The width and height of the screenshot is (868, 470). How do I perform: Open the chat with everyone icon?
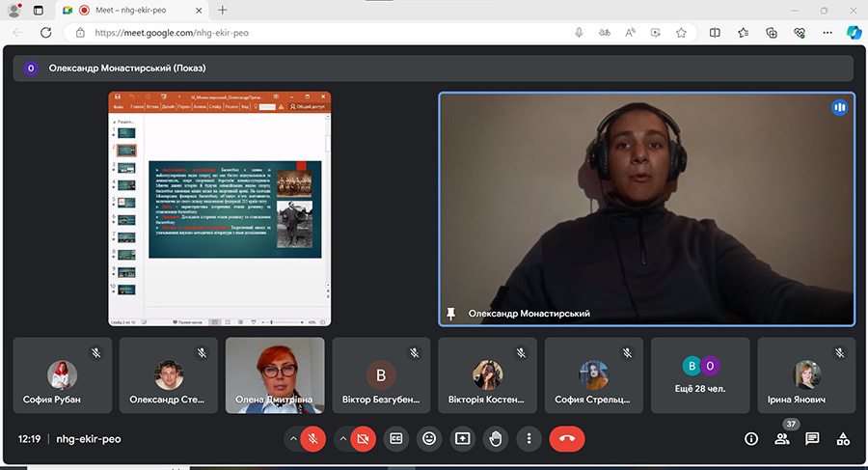pos(812,439)
